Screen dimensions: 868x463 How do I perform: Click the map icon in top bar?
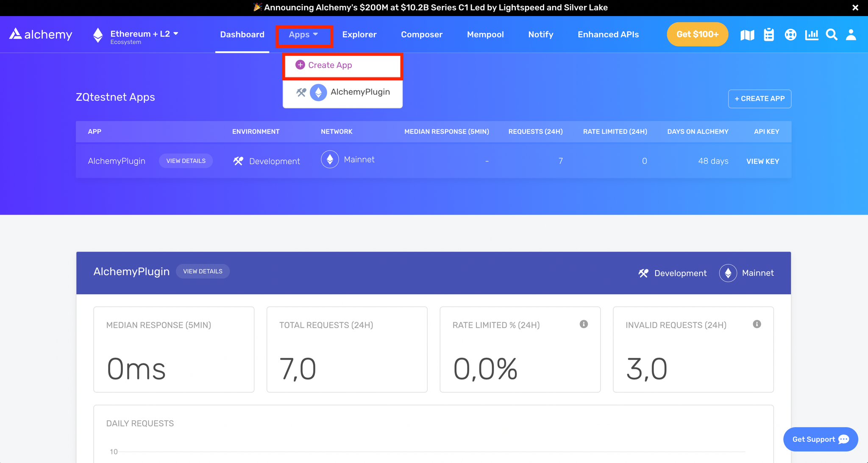coord(747,35)
